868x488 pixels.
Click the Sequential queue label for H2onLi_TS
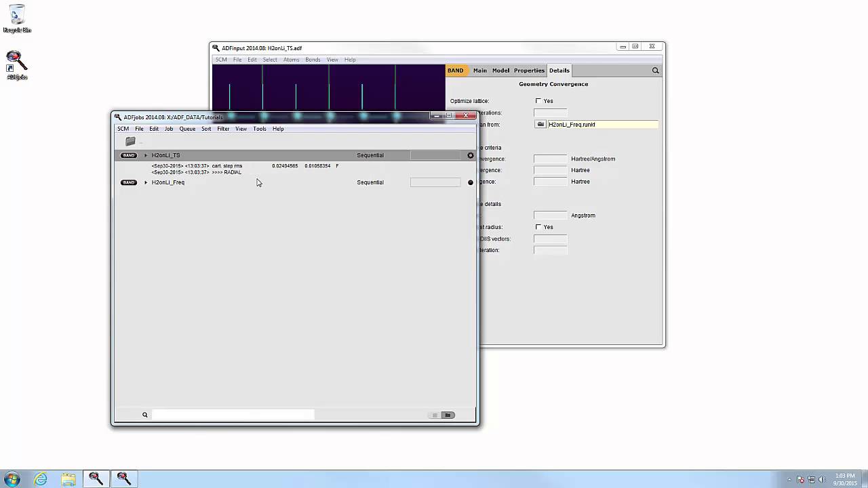pos(370,155)
